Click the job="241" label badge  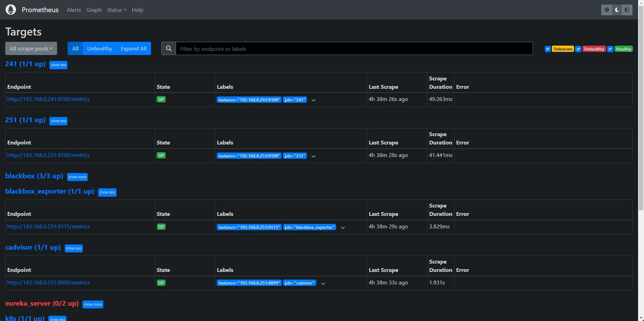coord(295,100)
